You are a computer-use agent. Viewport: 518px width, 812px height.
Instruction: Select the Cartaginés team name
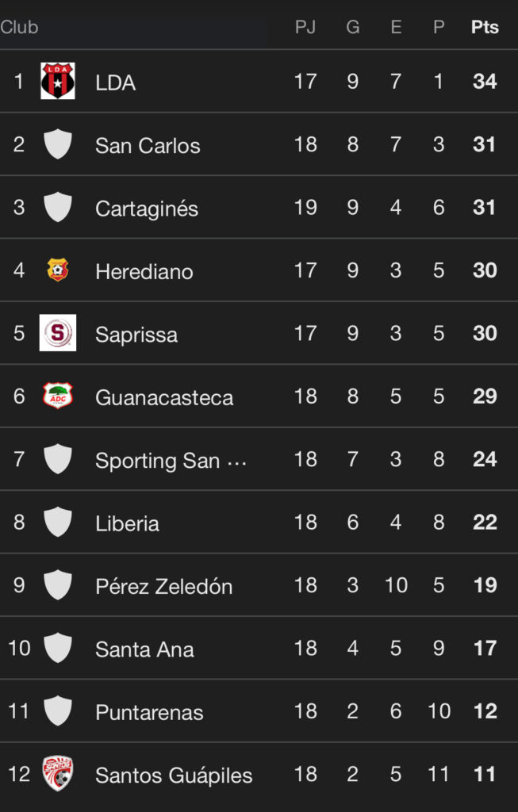(x=147, y=209)
